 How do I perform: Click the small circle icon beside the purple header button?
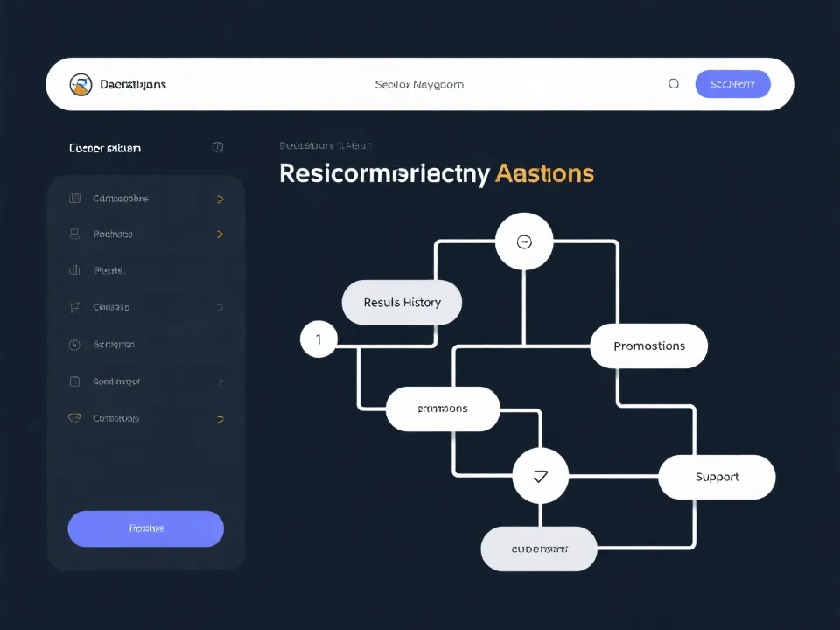674,84
